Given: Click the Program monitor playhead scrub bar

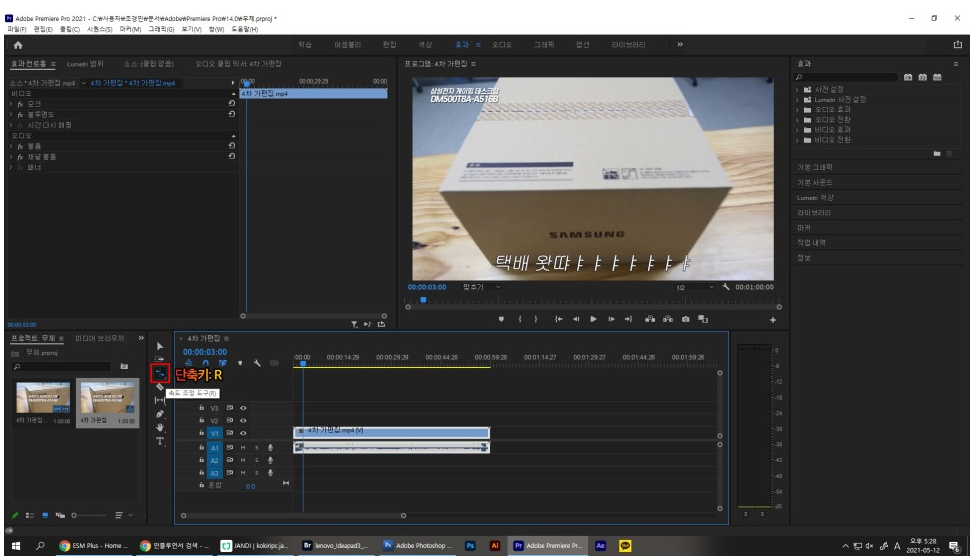Looking at the screenshot, I should [x=593, y=301].
